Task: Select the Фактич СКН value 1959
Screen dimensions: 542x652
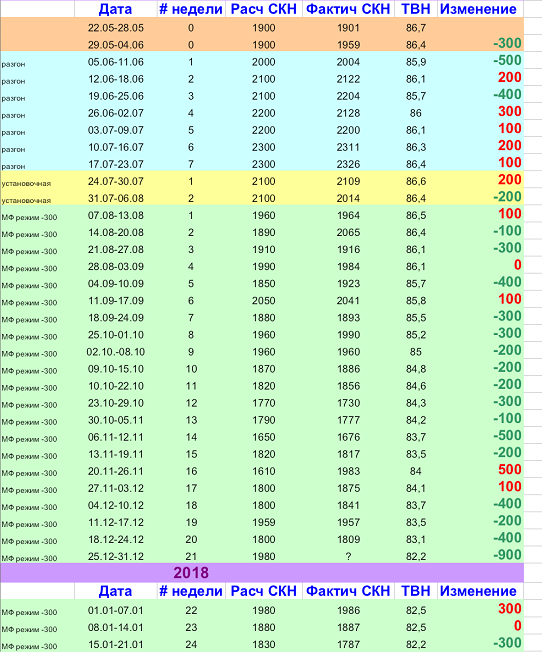Action: [x=348, y=45]
